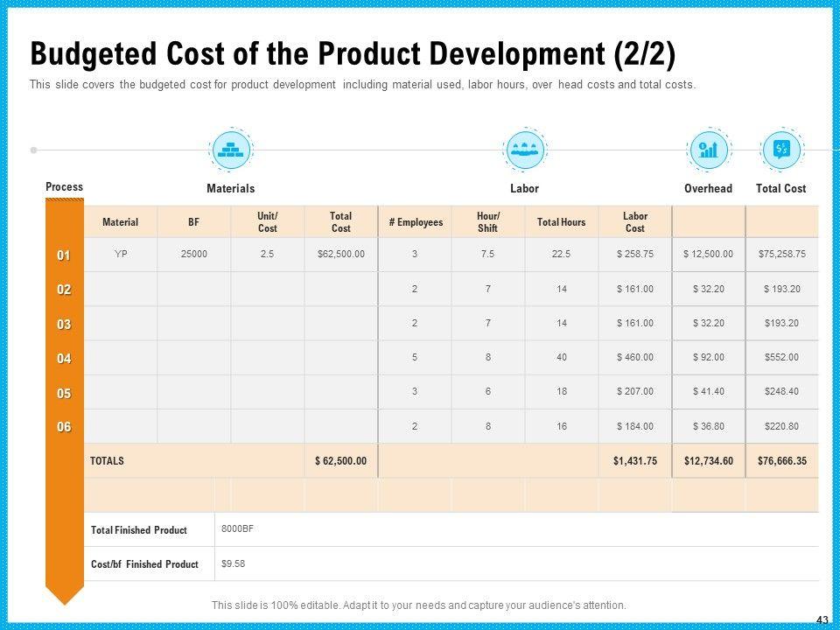The height and width of the screenshot is (630, 840).
Task: Click the Total Cost dollar icon
Action: [781, 150]
